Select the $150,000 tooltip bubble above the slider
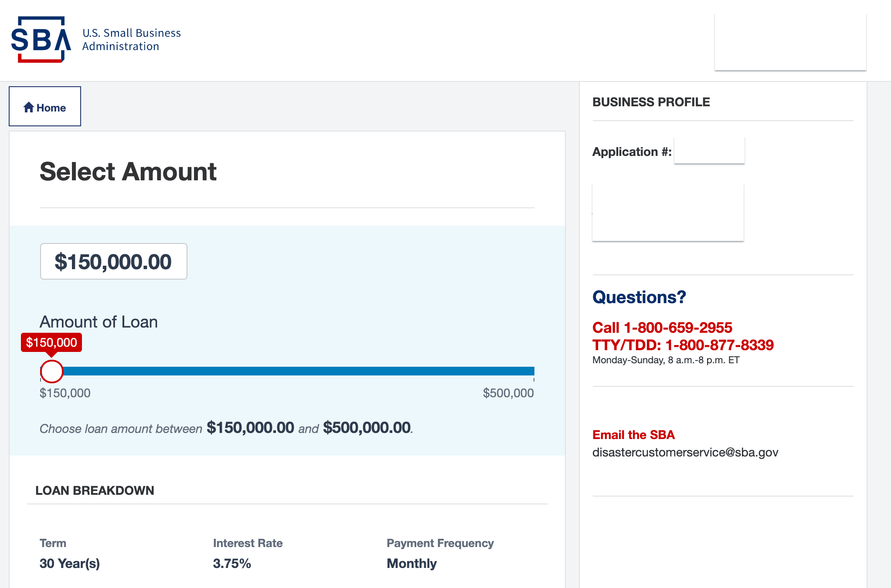This screenshot has height=588, width=891. [x=51, y=343]
